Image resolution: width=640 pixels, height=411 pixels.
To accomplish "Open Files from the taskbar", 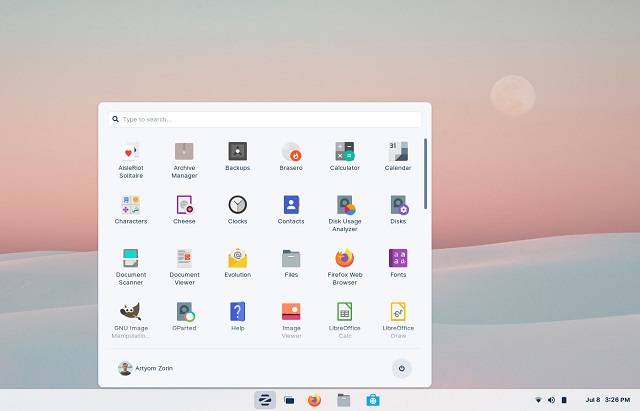I will (x=344, y=400).
